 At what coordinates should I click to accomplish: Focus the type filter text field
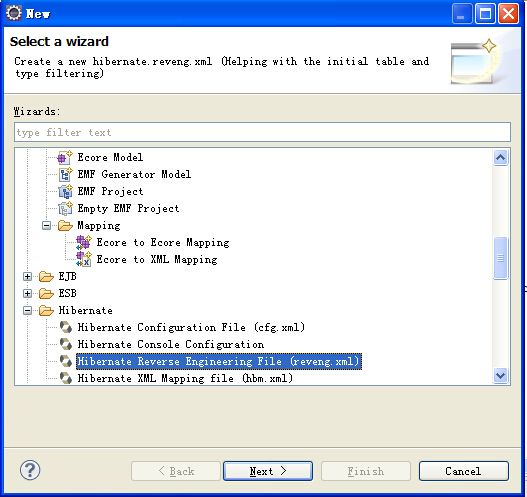[x=262, y=132]
